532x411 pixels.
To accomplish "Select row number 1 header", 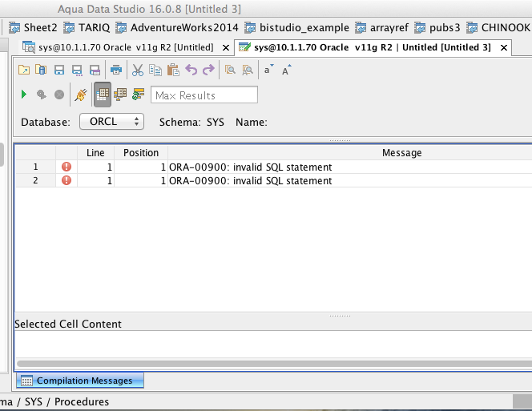I will pos(35,167).
